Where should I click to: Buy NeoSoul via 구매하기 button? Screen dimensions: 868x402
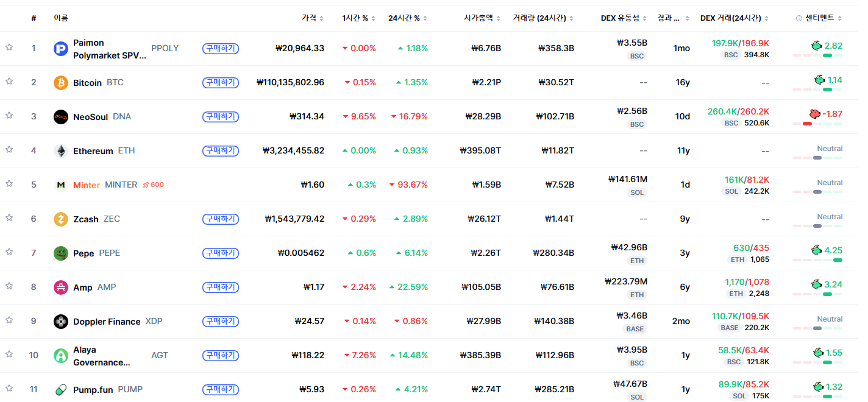(220, 116)
